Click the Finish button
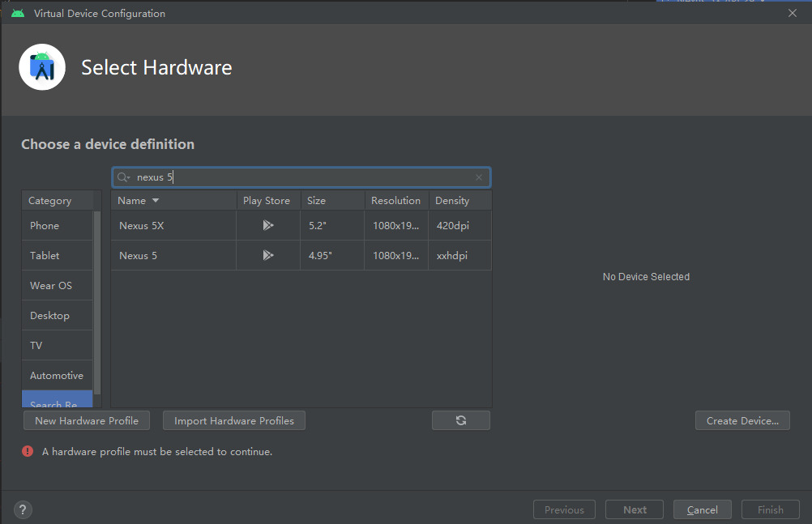Screen dimensions: 812x524 (x=771, y=509)
